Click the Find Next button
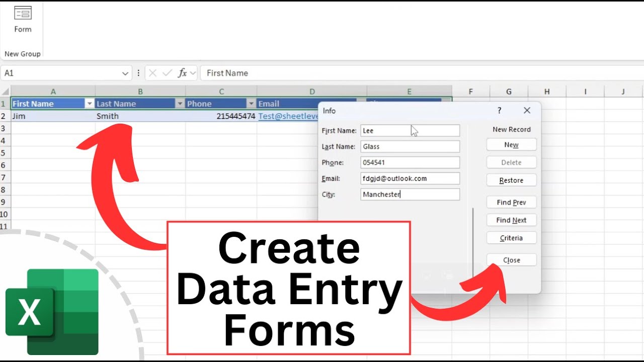644x362 pixels. pyautogui.click(x=511, y=220)
